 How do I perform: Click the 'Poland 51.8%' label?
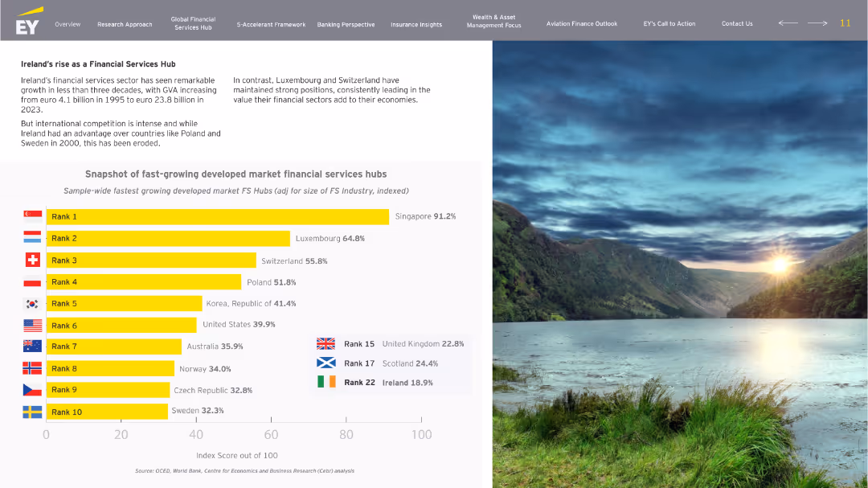tap(272, 282)
